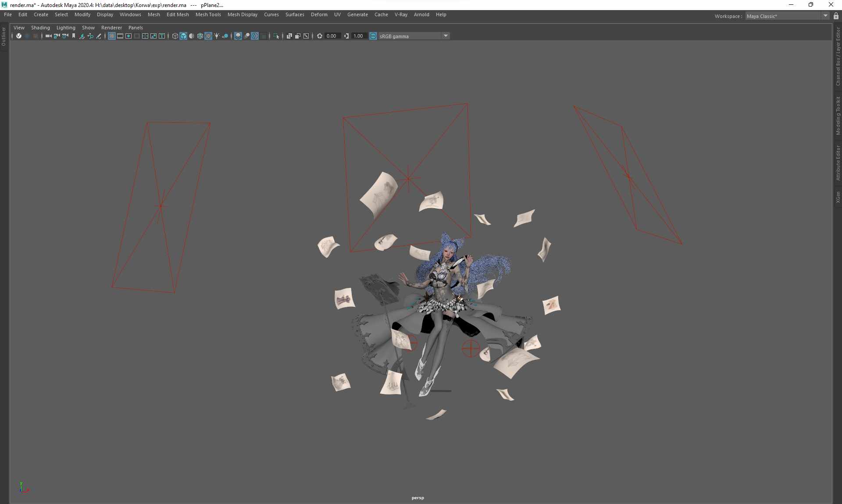
Task: Click the Screen Space Ambient Occlusion icon
Action: tap(238, 36)
